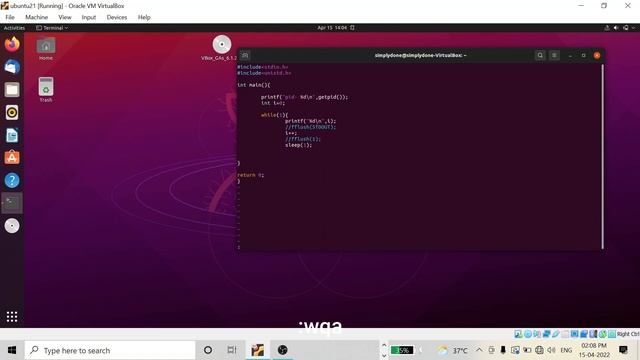Select the Terminal icon in dock

(12, 202)
